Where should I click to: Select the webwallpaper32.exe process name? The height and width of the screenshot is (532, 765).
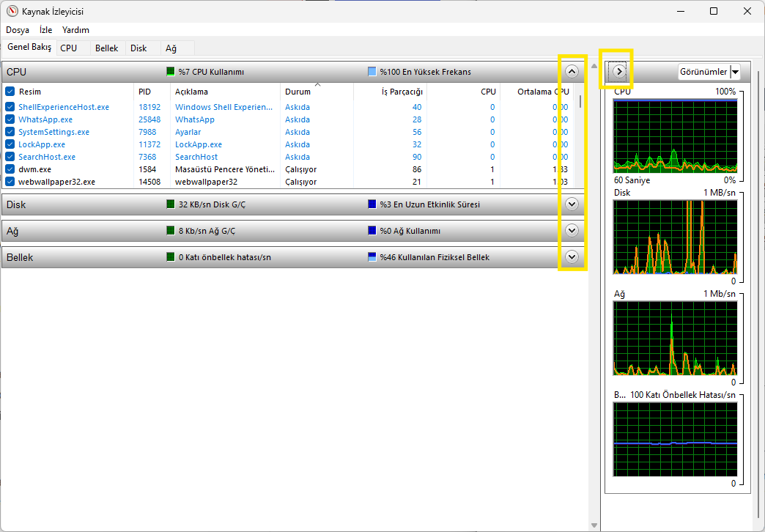(x=56, y=182)
